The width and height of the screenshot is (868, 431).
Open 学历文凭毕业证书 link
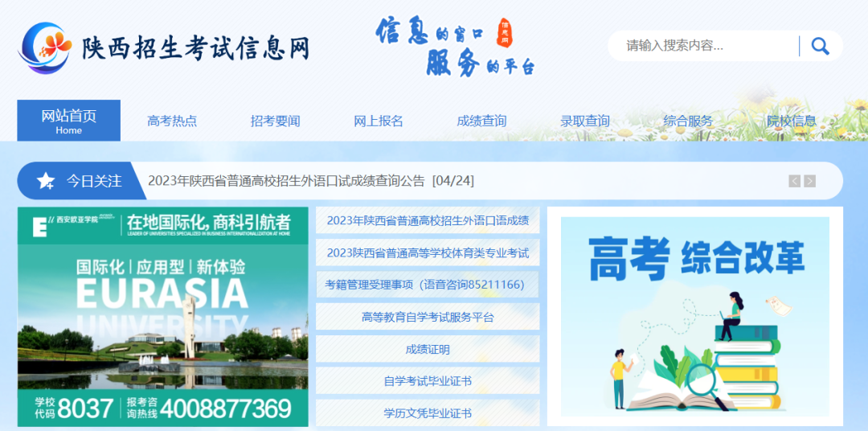pos(428,413)
